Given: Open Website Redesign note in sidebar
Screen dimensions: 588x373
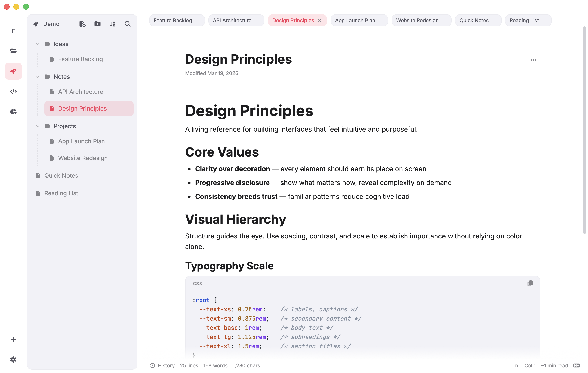Looking at the screenshot, I should click(89, 158).
